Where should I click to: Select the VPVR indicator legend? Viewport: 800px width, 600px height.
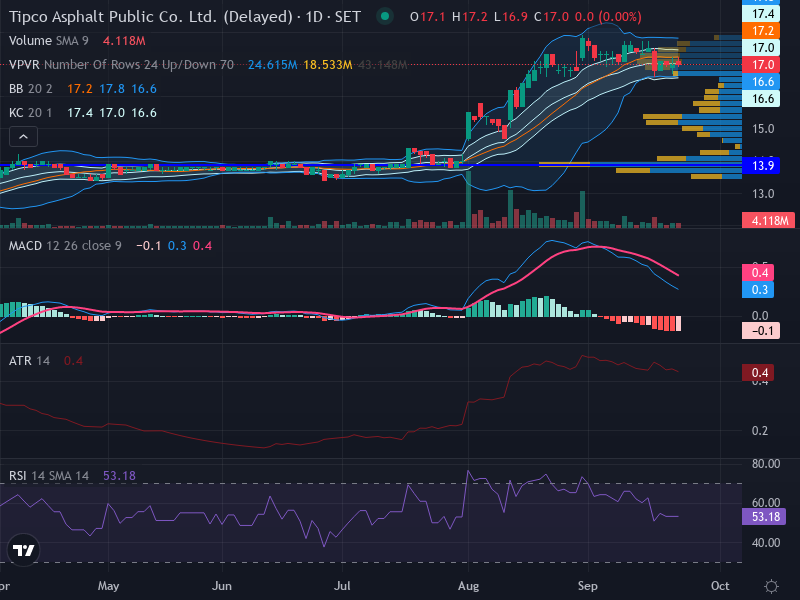[121, 65]
